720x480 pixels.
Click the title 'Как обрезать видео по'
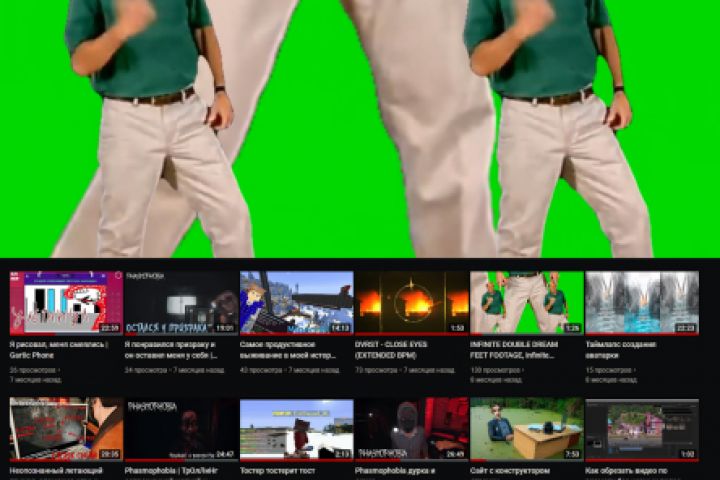coord(626,471)
